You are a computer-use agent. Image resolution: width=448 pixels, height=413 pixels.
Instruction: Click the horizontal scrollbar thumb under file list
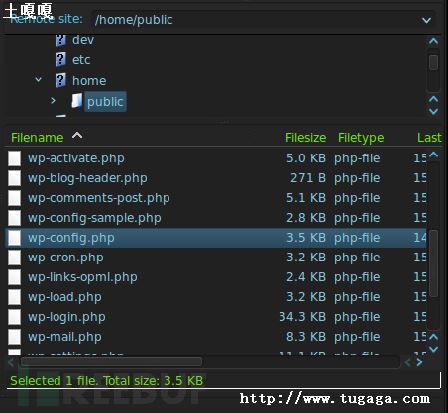click(111, 362)
